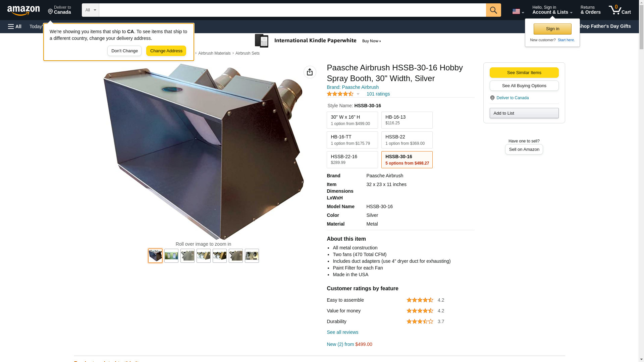The width and height of the screenshot is (644, 362).
Task: Click the Amazon logo
Action: tap(23, 10)
